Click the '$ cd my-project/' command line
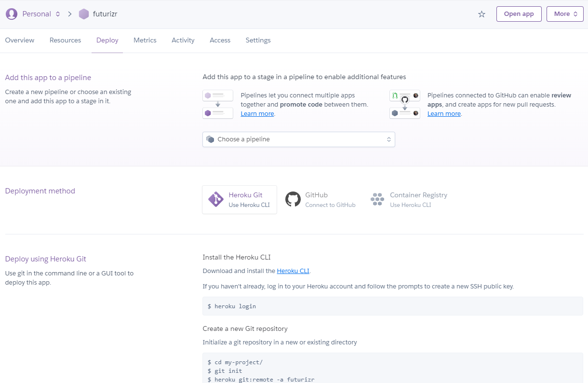The height and width of the screenshot is (383, 588). click(235, 362)
